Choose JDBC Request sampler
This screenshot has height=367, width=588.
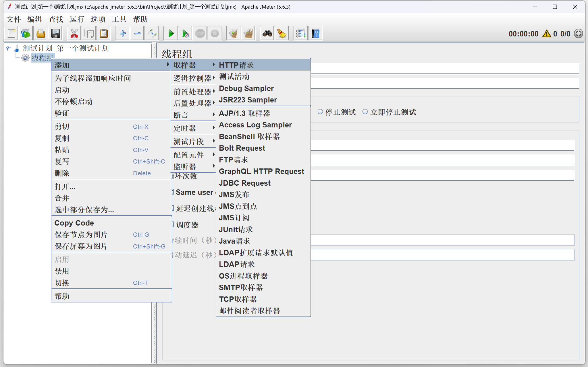click(x=263, y=183)
